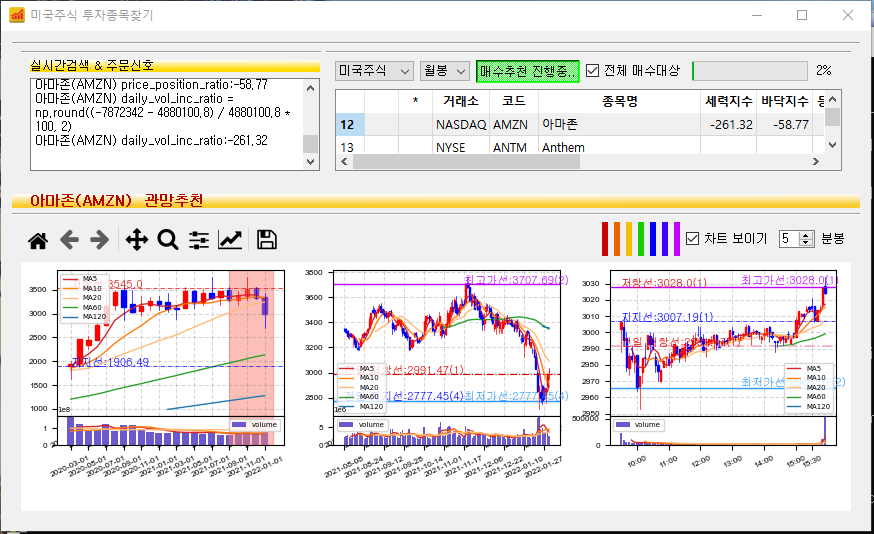Screen dimensions: 874x534
Task: Click the purple color swatch
Action: coord(677,239)
